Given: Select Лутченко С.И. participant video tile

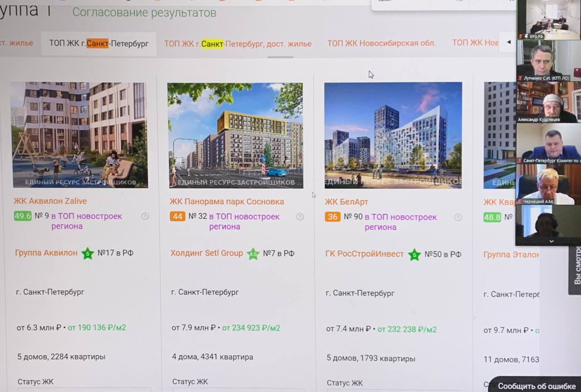Looking at the screenshot, I should [x=548, y=61].
